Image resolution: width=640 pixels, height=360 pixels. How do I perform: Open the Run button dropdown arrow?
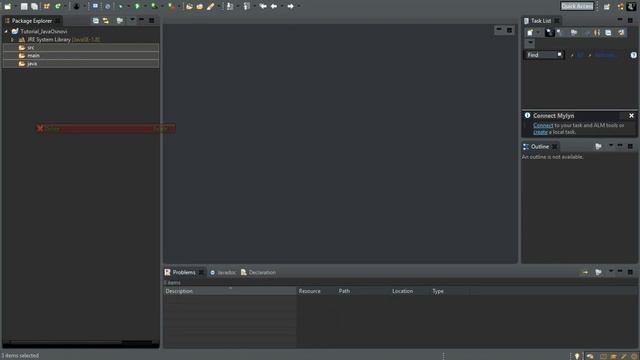[144, 6]
